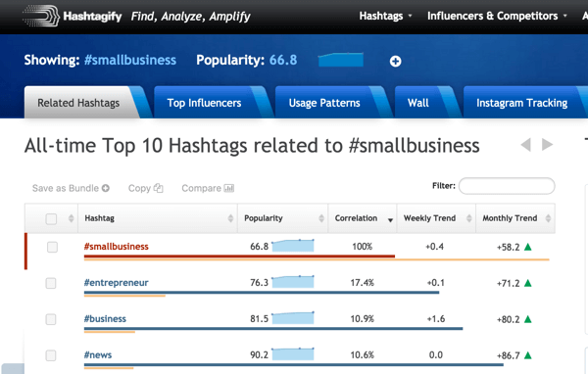Go to previous page with left arrow

click(525, 144)
